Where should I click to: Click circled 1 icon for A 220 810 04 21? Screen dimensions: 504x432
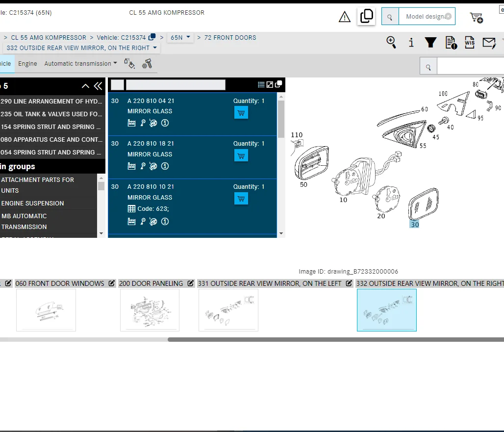click(165, 123)
